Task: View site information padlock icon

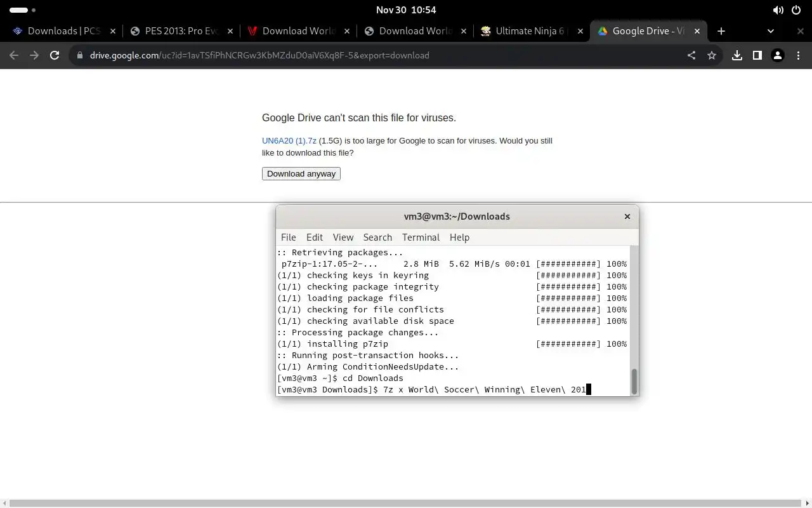Action: tap(79, 55)
